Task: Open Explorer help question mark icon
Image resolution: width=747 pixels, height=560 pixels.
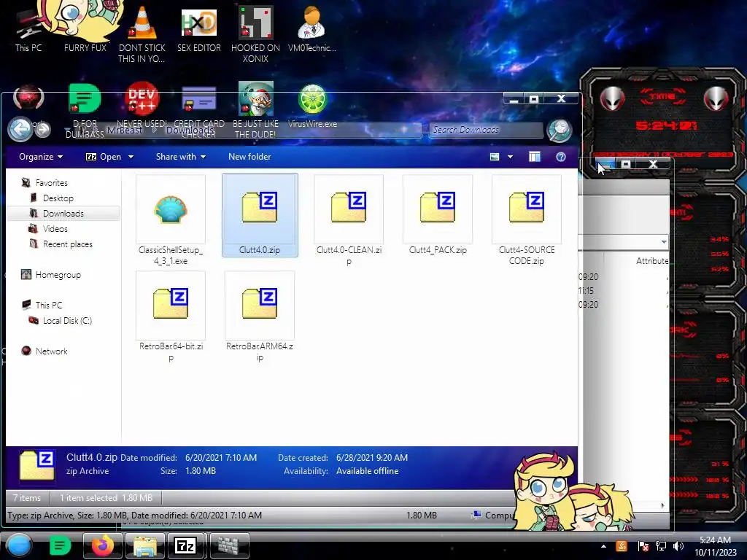Action: point(561,157)
